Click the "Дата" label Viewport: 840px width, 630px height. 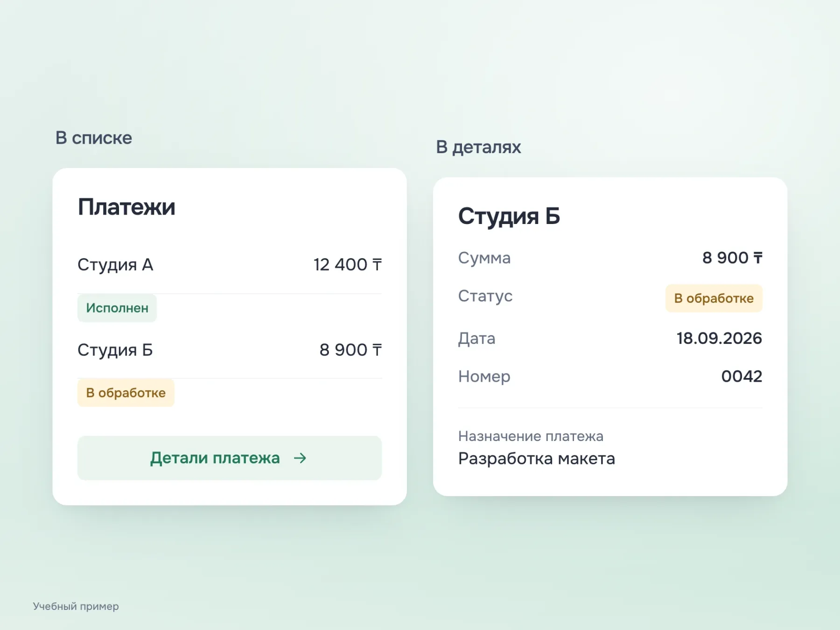click(x=476, y=338)
